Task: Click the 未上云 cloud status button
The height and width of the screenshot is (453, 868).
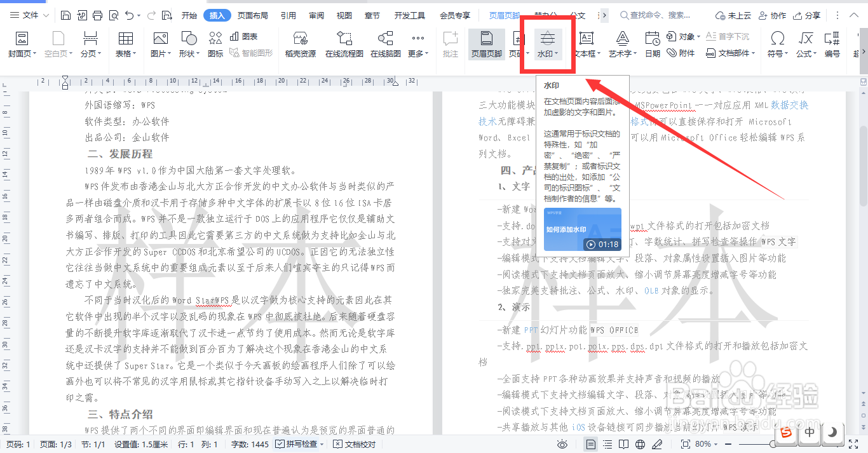Action: (x=733, y=15)
